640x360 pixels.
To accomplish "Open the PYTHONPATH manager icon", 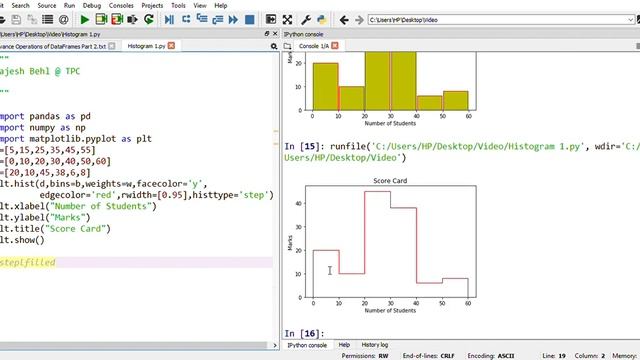I will [x=322, y=20].
